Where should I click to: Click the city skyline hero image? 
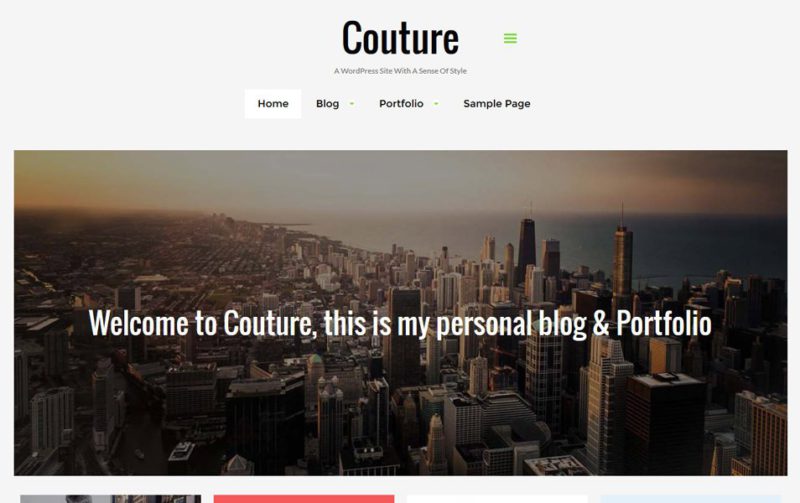point(401,313)
